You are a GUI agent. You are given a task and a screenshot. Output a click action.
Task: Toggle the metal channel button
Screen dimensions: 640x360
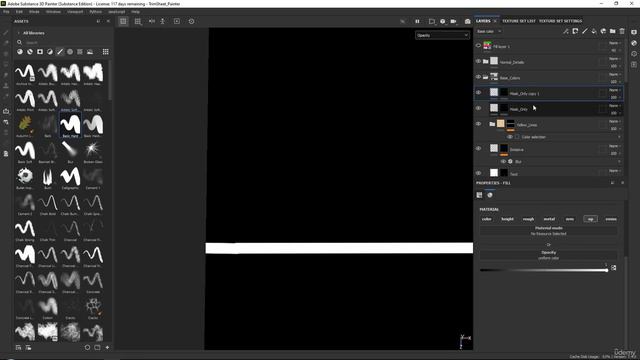549,219
